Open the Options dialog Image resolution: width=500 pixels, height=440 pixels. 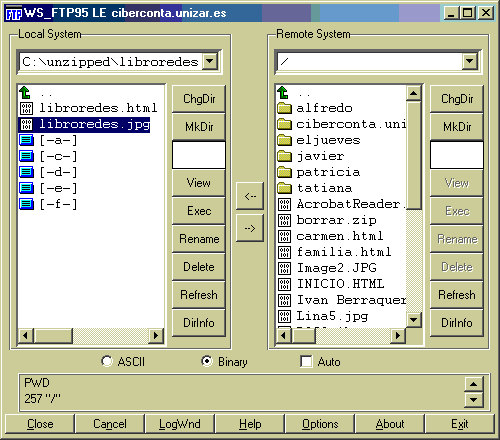point(320,424)
